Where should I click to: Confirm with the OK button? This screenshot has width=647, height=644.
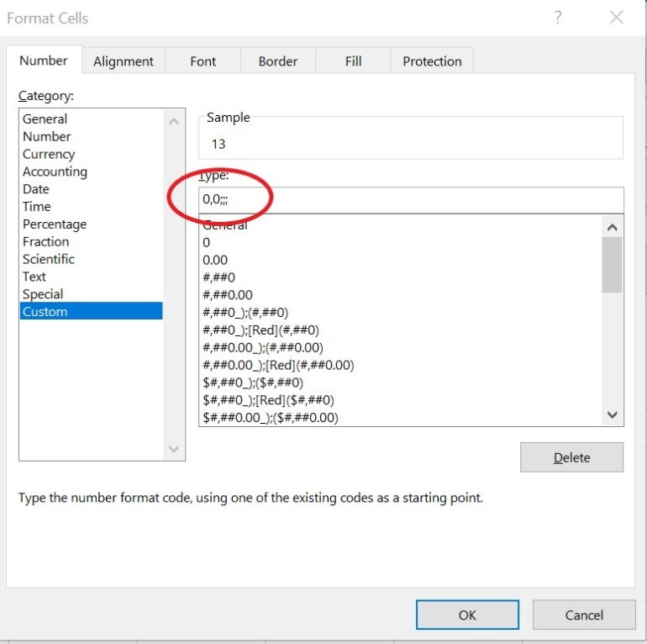(467, 615)
